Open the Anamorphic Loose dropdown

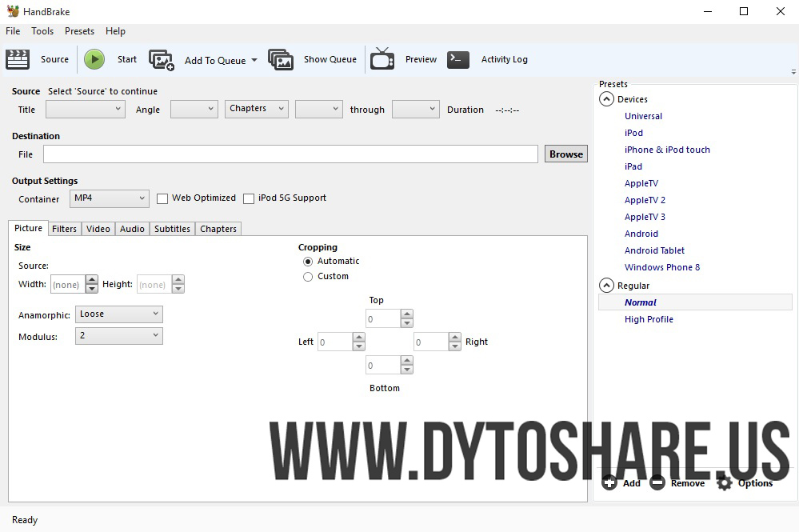click(118, 314)
